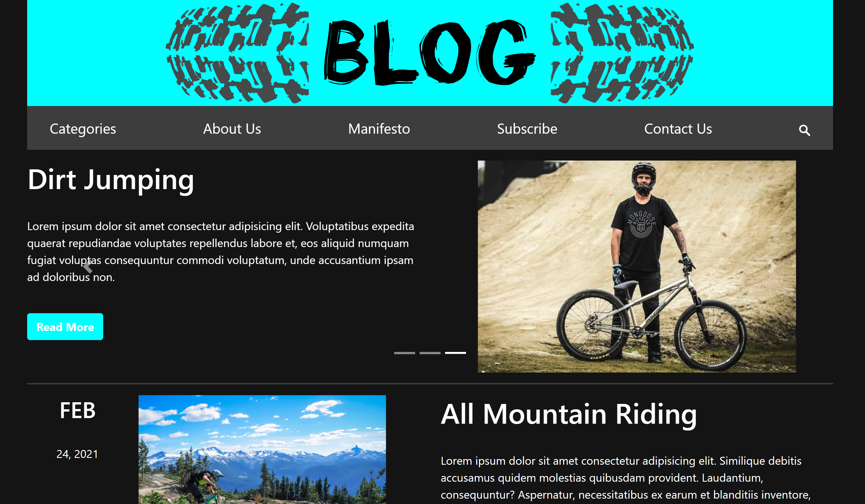Select the second carousel slide indicator
The image size is (865, 504).
point(430,353)
